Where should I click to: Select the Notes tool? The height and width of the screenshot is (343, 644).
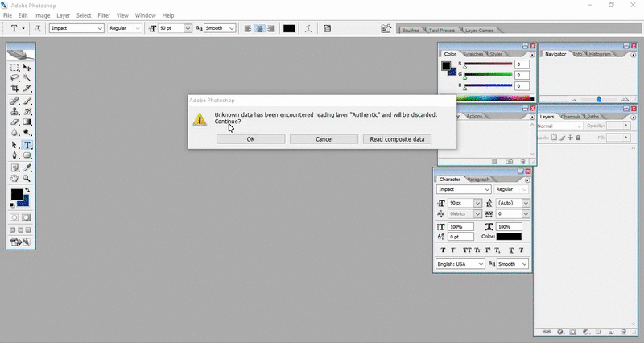pyautogui.click(x=14, y=168)
